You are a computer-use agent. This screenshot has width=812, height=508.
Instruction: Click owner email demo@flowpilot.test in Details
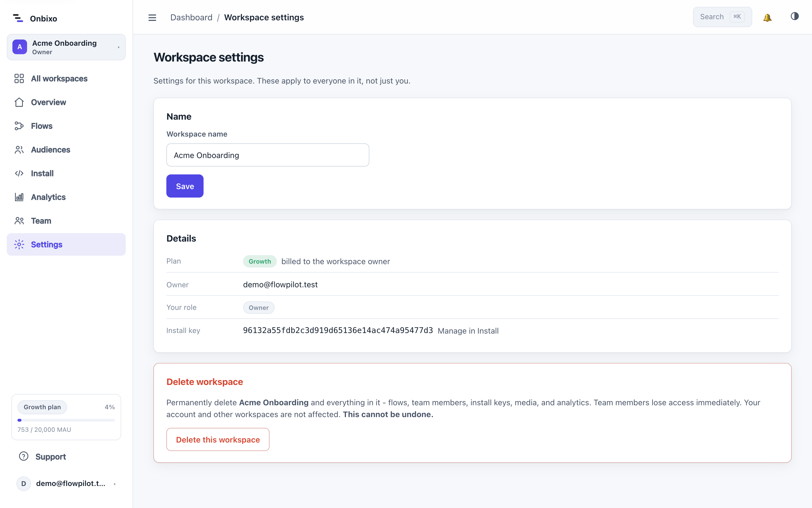pyautogui.click(x=280, y=284)
